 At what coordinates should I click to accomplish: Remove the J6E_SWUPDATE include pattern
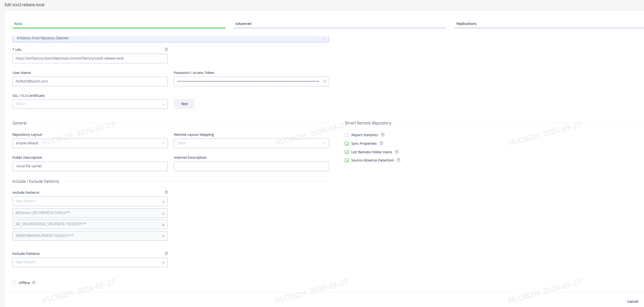163,225
